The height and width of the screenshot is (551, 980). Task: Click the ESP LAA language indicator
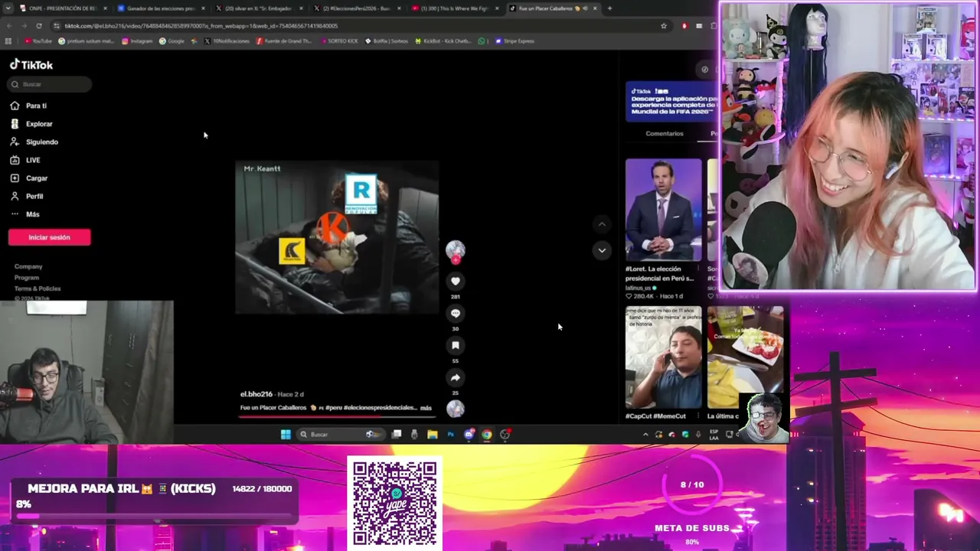tap(714, 435)
